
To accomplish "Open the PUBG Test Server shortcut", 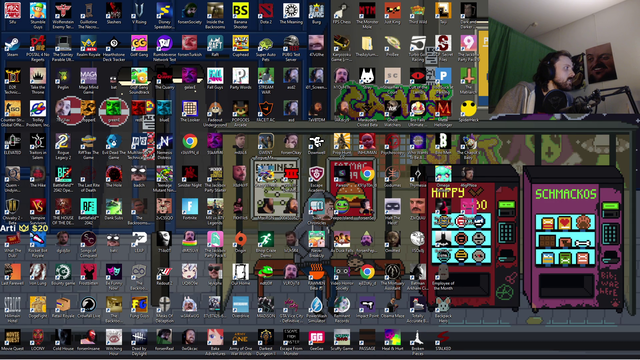I will (x=291, y=43).
